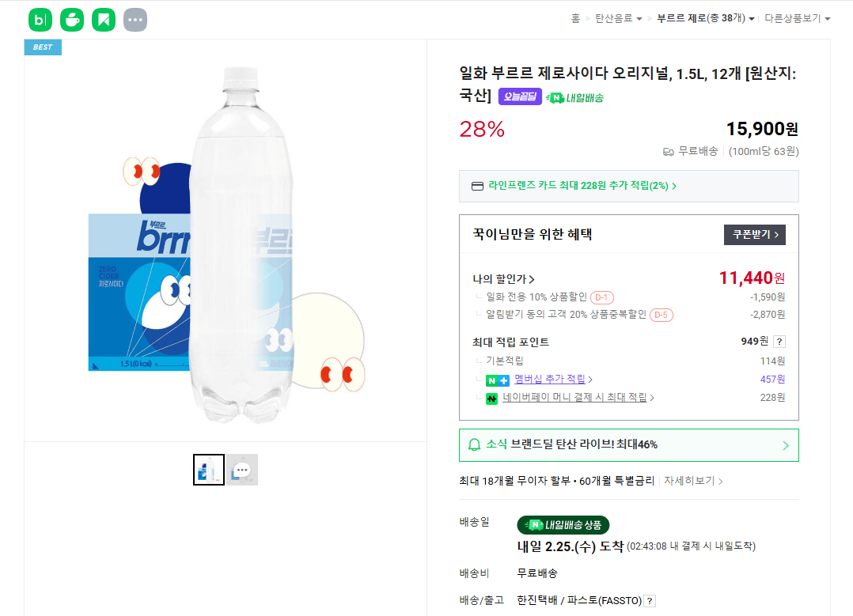Select the product bottle thumbnail below the image
853x616 pixels.
(209, 469)
